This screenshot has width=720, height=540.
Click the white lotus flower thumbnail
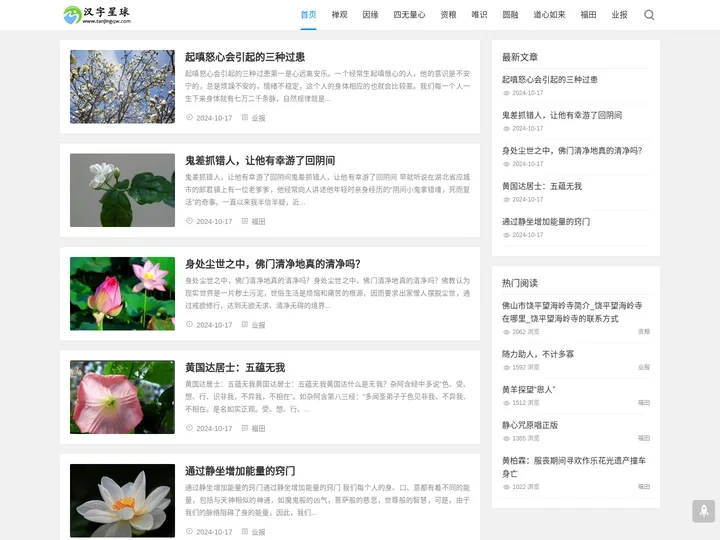pos(122,501)
